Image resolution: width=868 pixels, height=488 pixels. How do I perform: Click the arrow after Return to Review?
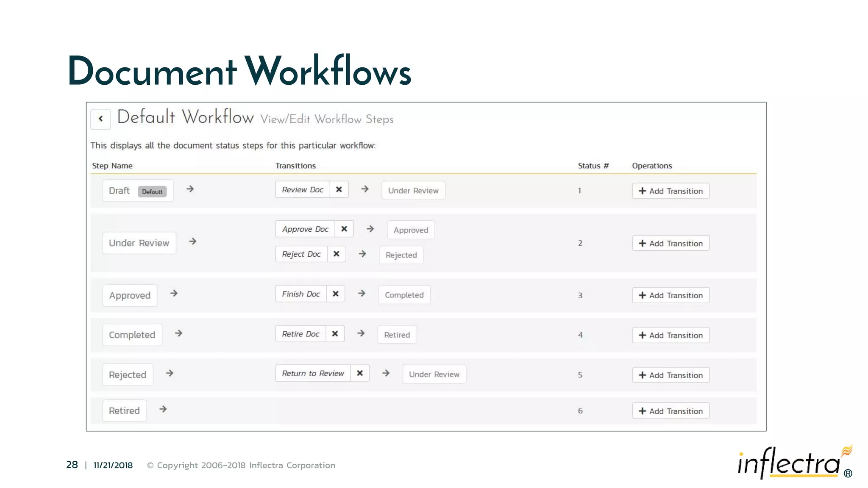click(x=386, y=373)
